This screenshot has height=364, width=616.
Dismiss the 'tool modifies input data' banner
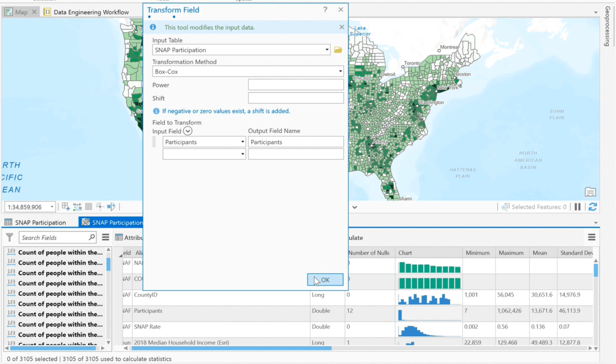[x=341, y=27]
